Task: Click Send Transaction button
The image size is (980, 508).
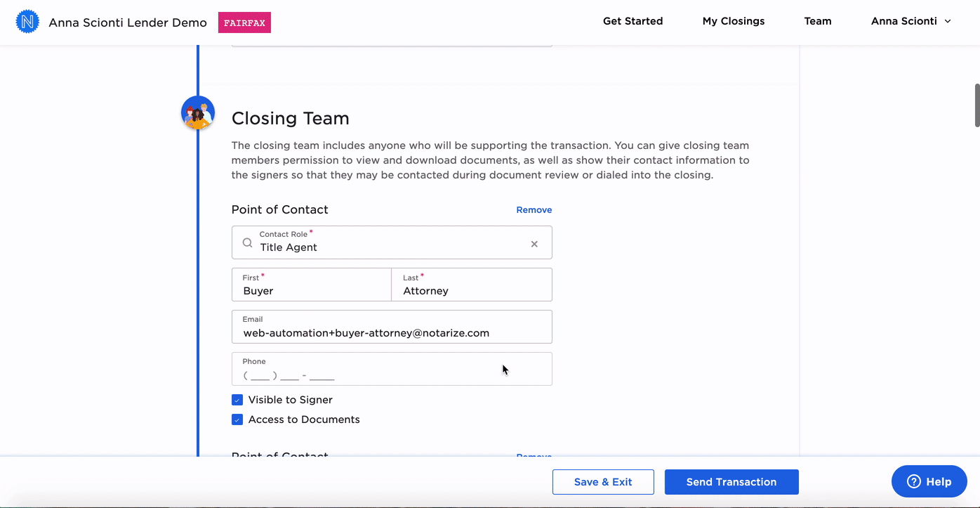Action: [731, 482]
